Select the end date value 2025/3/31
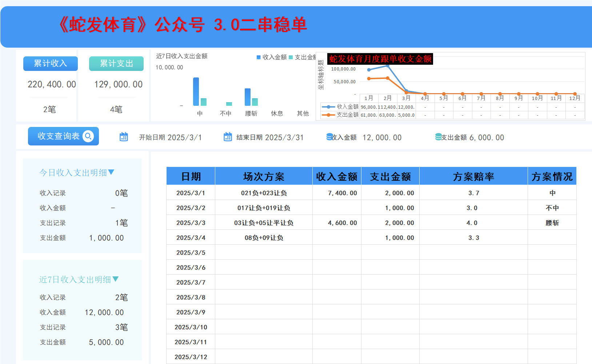 284,137
